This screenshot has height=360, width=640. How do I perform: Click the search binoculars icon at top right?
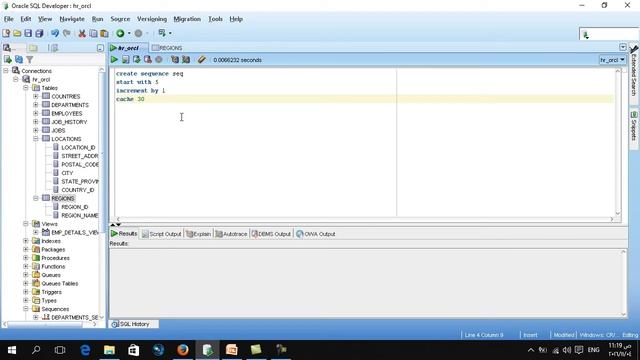(x=585, y=35)
